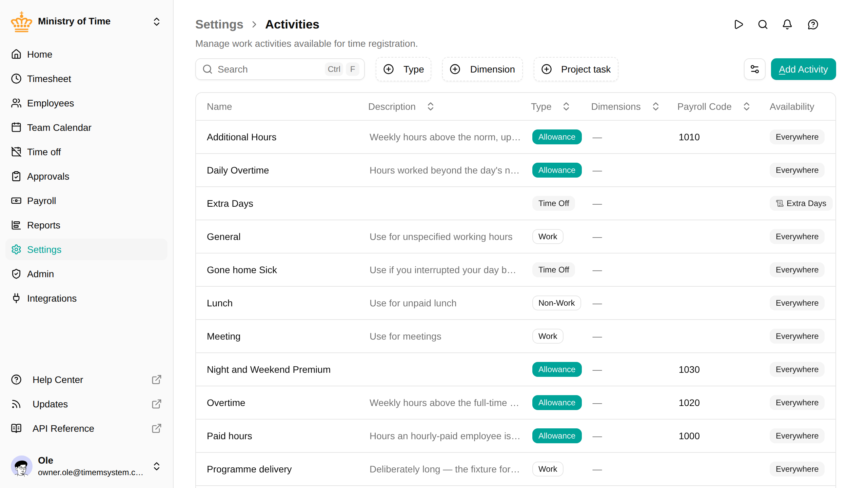
Task: Open Reports page
Action: 86,225
